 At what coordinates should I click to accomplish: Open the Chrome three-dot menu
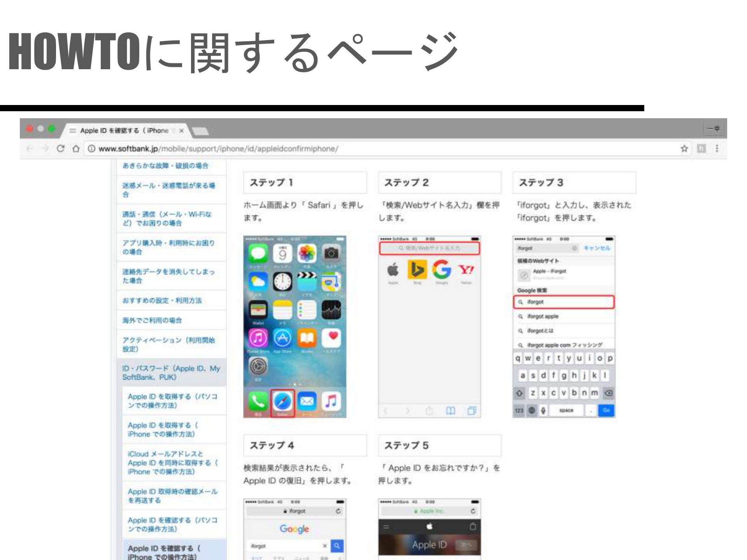[717, 149]
